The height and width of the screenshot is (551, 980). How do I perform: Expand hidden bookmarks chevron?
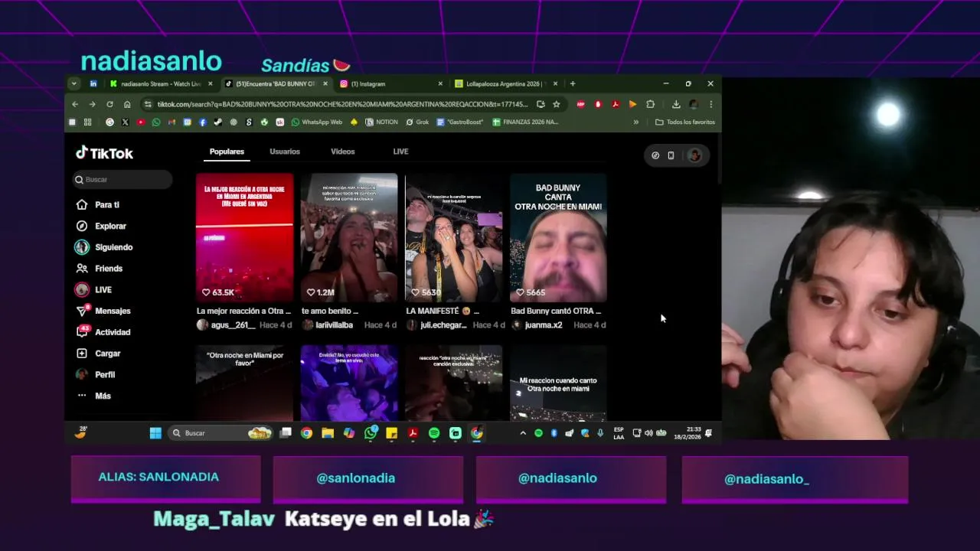(x=635, y=122)
